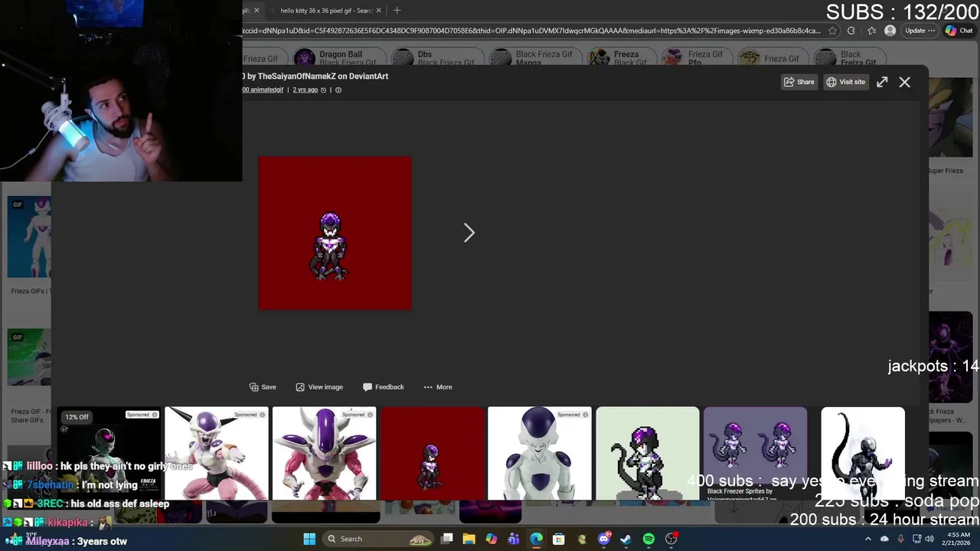Open the Copilot Chat button
The image size is (980, 551).
(x=959, y=31)
